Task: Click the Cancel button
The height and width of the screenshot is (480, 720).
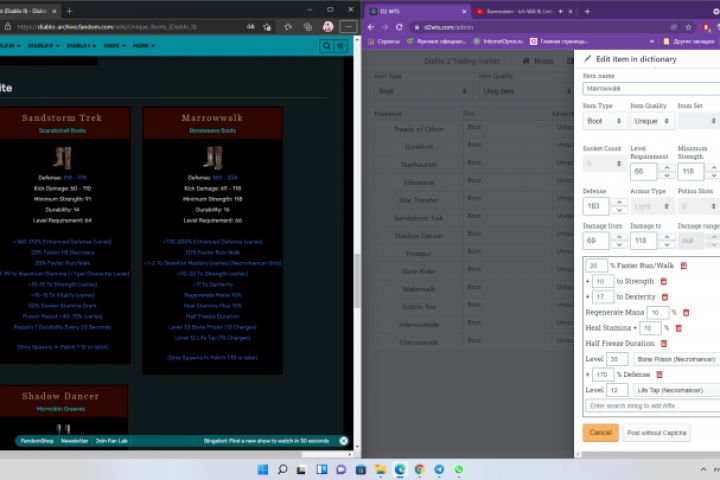Action: coord(601,433)
